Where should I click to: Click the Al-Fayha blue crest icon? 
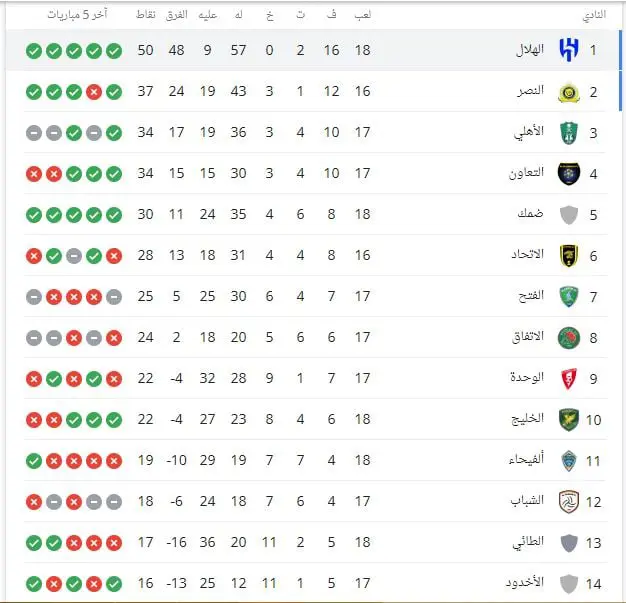[569, 461]
